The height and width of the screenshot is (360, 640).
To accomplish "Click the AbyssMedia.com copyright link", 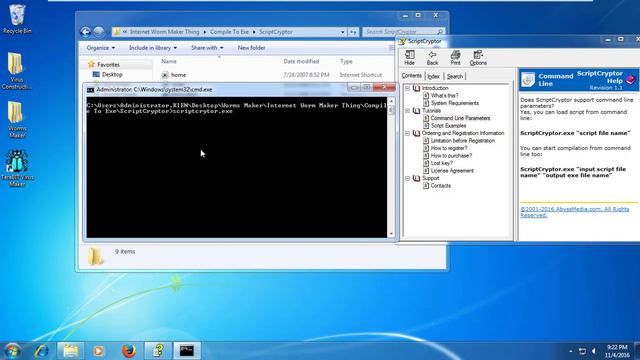I will tap(574, 212).
